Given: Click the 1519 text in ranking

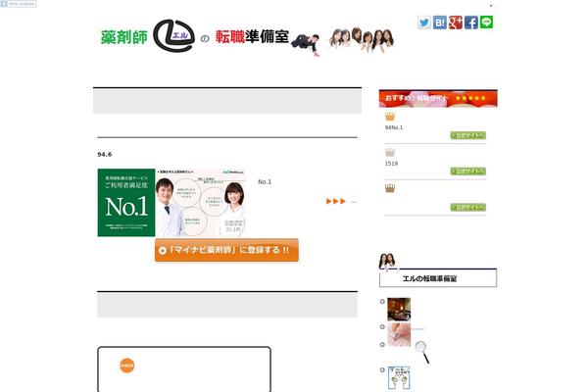Looking at the screenshot, I should tap(391, 164).
